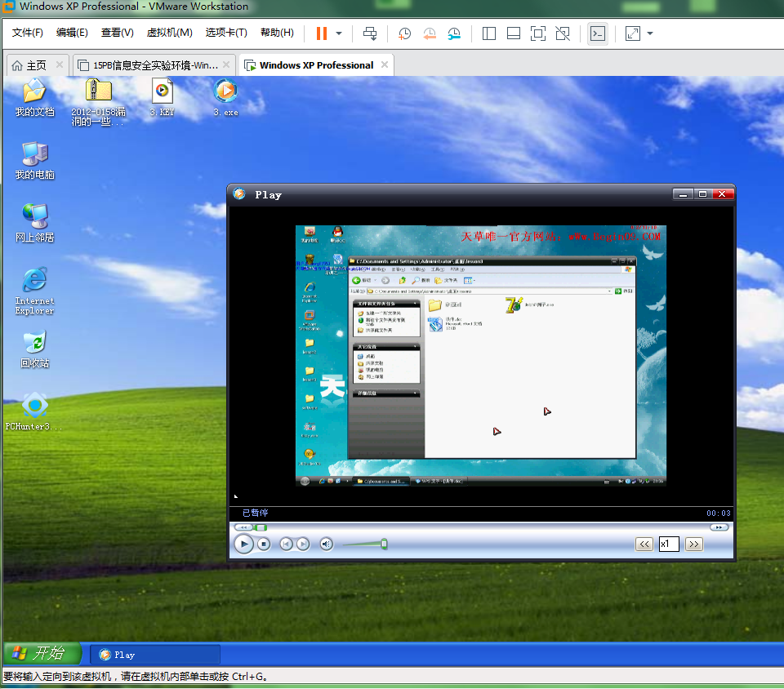Image resolution: width=784 pixels, height=689 pixels.
Task: Select the 2012-0158漏洞 zip folder icon
Action: tap(99, 102)
